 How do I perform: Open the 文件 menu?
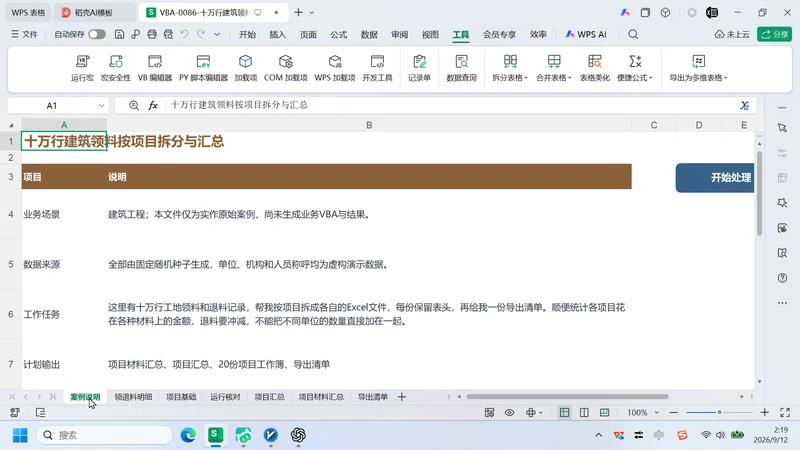click(24, 34)
